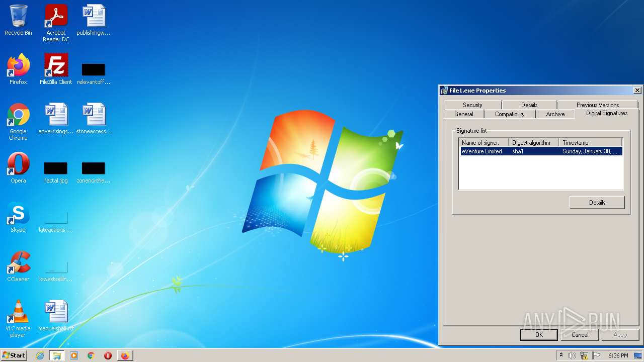644x362 pixels.
Task: Select the lateactions... file icon
Action: pos(56,221)
